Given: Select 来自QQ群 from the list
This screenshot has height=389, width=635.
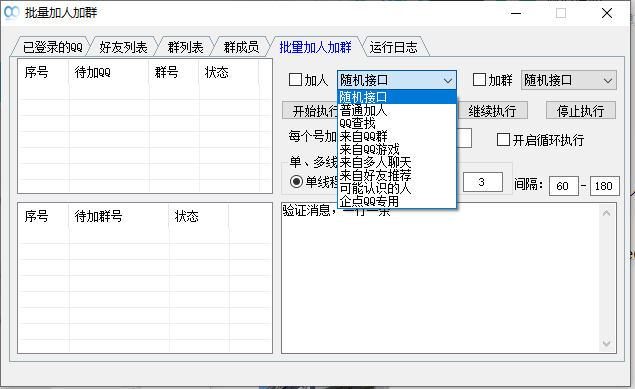Looking at the screenshot, I should [x=397, y=136].
